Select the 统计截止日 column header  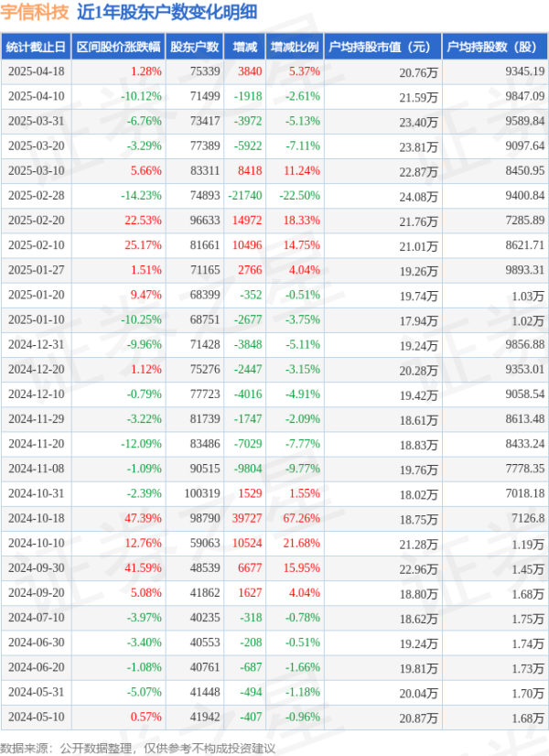[37, 47]
